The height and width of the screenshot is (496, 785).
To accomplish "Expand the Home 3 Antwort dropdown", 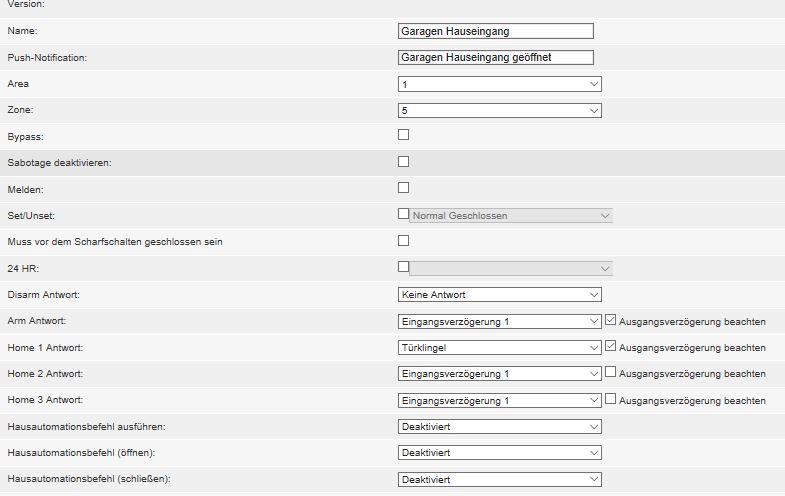I will click(x=499, y=400).
